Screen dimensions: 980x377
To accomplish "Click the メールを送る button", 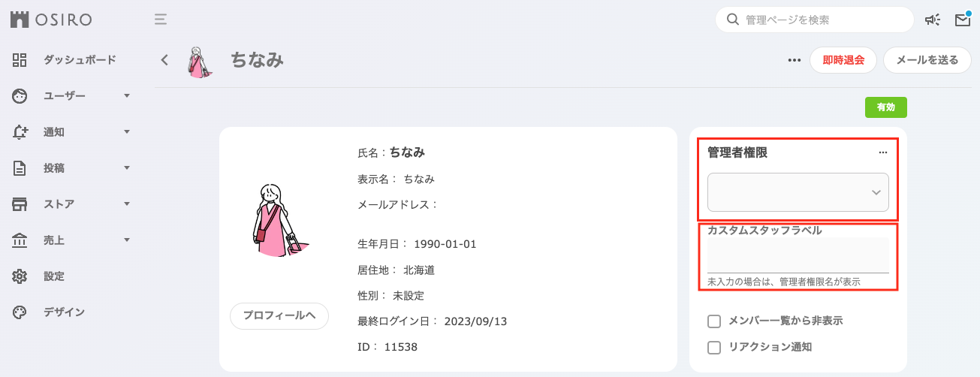I will pyautogui.click(x=927, y=61).
